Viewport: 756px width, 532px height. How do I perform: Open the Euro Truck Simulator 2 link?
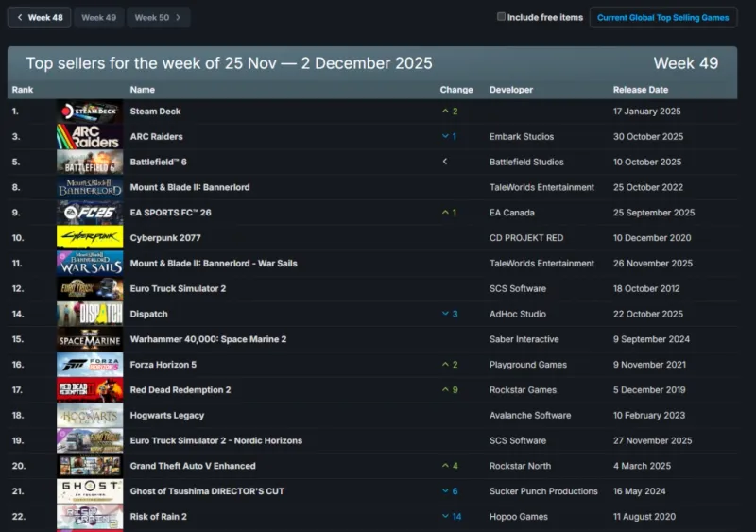click(x=178, y=288)
